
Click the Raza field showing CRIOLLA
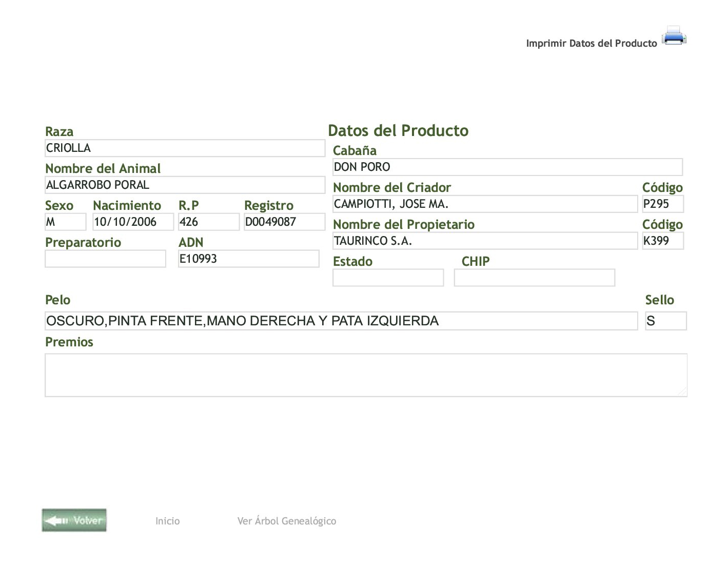(x=185, y=148)
